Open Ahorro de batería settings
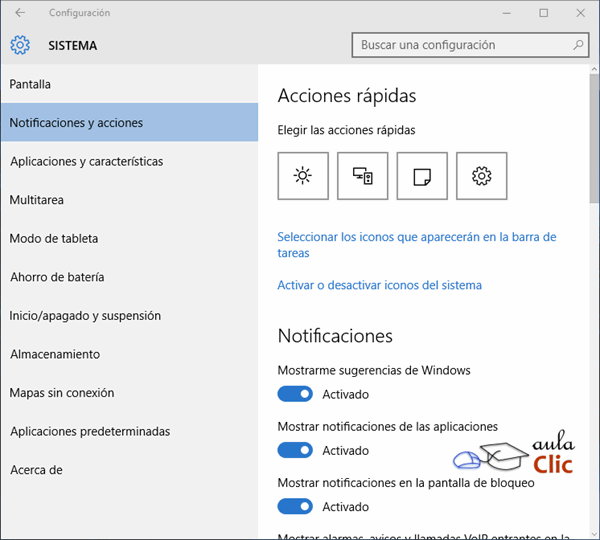Image resolution: width=600 pixels, height=540 pixels. tap(57, 277)
